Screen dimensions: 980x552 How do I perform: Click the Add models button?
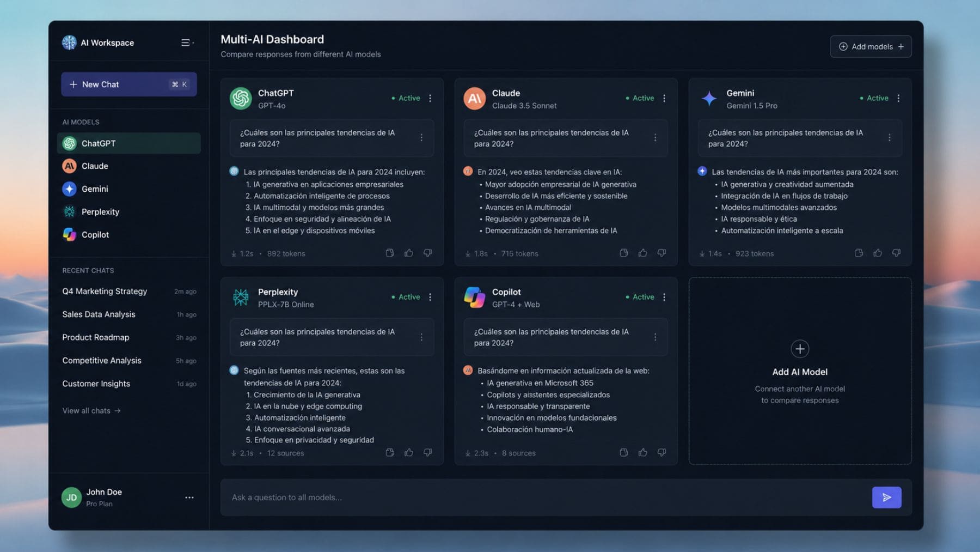[x=871, y=46]
